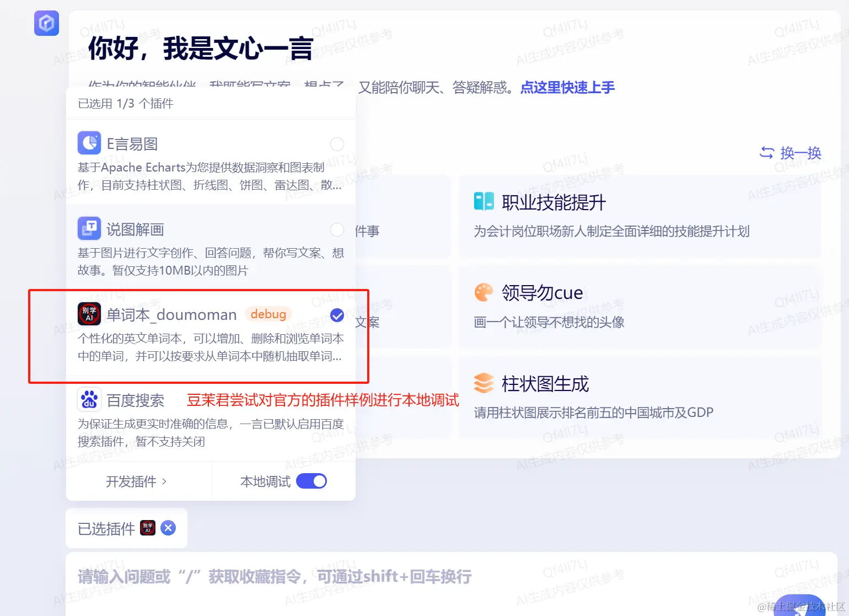Click the 单词本_doumoman plugin title

point(171,315)
